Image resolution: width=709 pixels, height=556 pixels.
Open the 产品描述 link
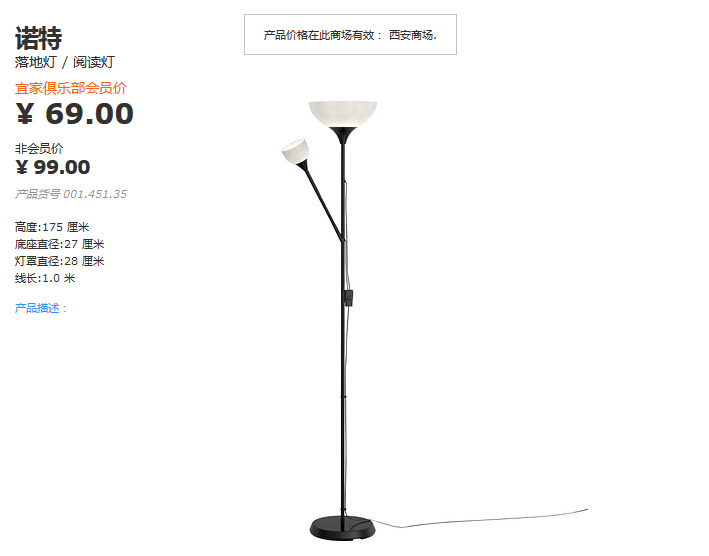tap(41, 308)
